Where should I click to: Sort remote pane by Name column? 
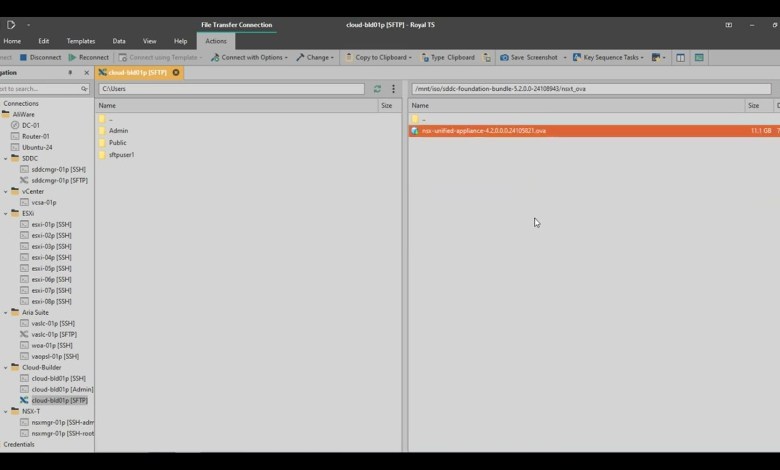(577, 105)
